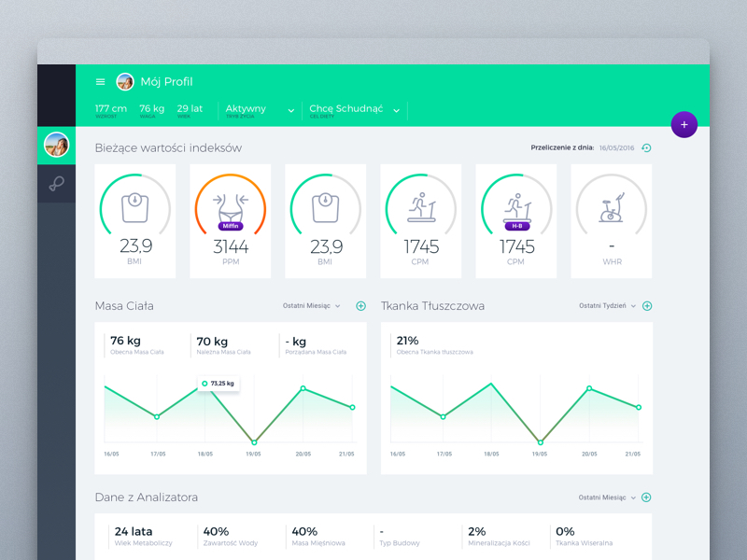Change Ostatni Miesiąc period for Dane z Analizatora
Screen dimensions: 747x560
click(605, 497)
